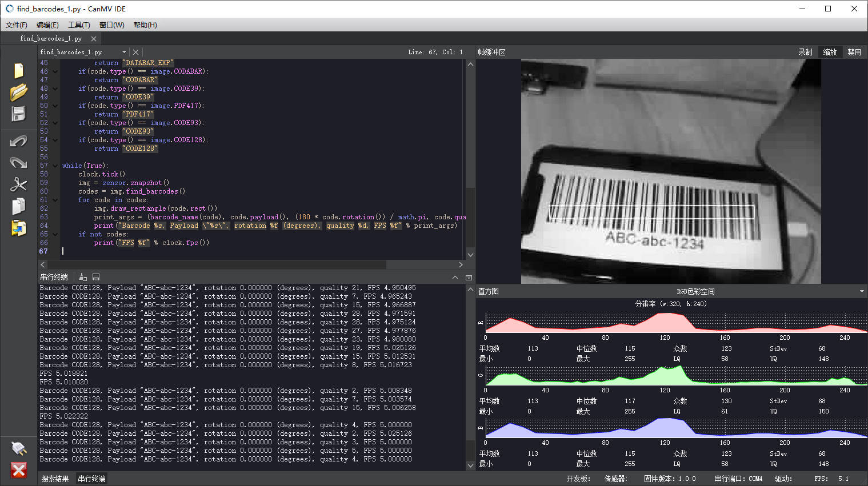Place cursor on line 60 find_barcodes code

131,191
